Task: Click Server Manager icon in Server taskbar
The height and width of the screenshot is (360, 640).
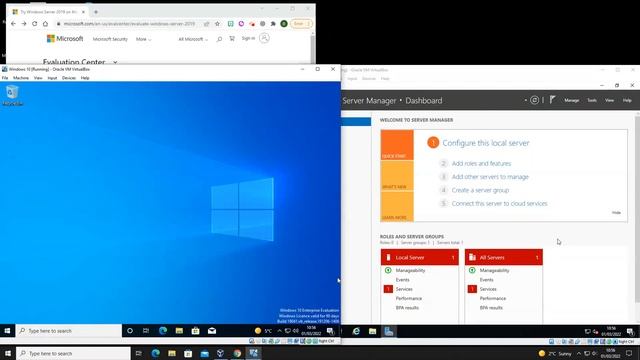Action: (x=389, y=331)
